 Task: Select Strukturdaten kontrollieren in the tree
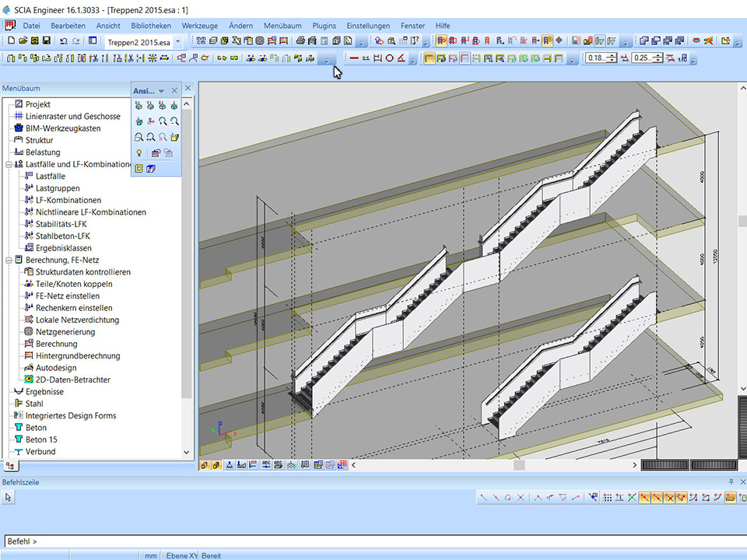click(x=82, y=272)
